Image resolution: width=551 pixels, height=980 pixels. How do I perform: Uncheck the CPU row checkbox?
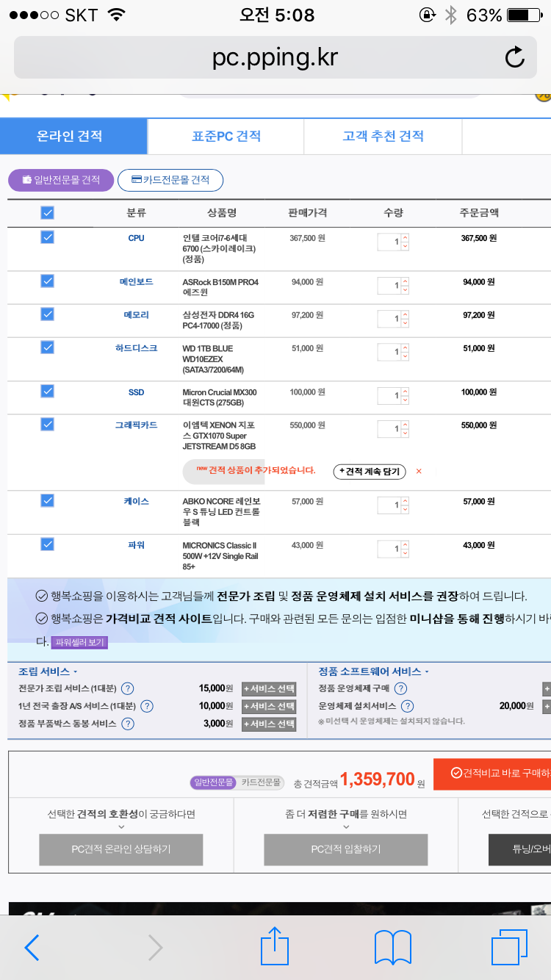[47, 237]
